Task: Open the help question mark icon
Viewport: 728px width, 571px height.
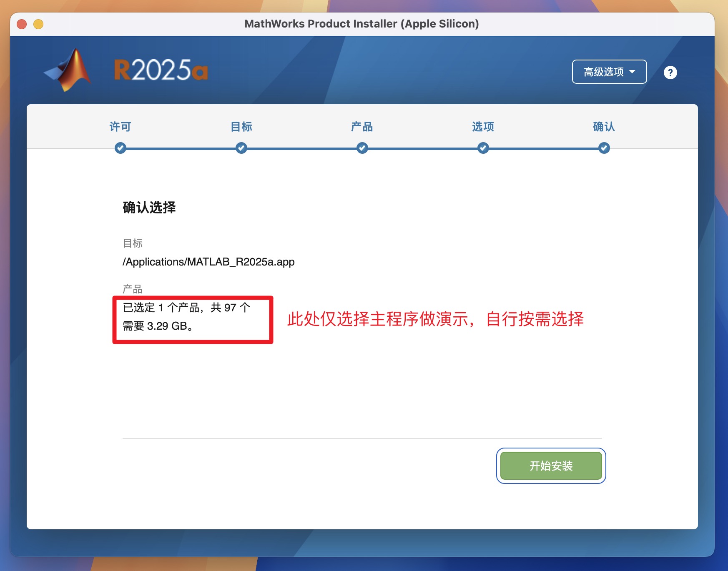Action: coord(670,73)
